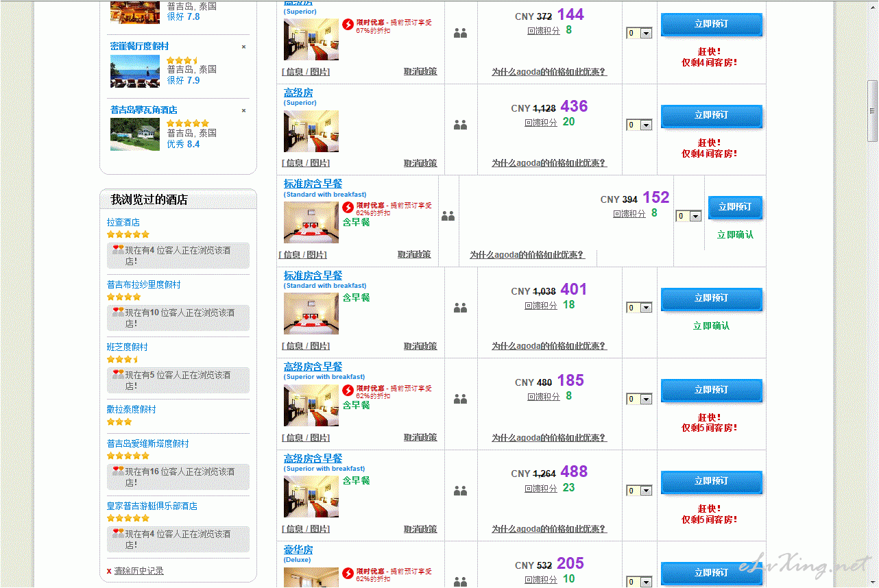Open room quantity dropdown for the 488 room
The width and height of the screenshot is (879, 588).
(x=639, y=491)
